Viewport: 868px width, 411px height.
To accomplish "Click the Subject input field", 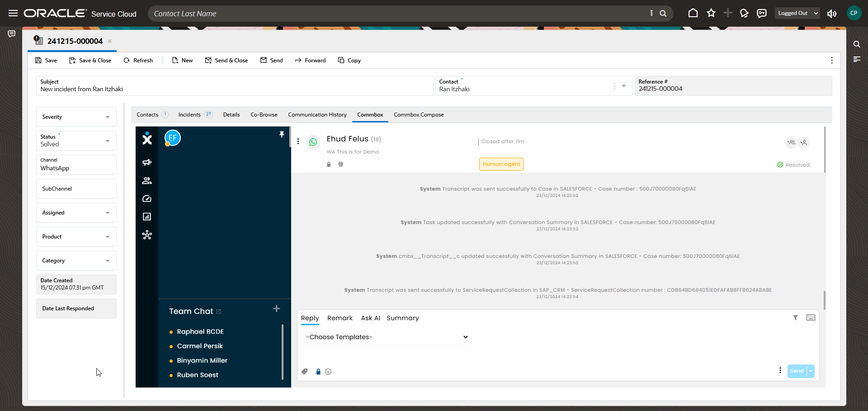I will [235, 86].
